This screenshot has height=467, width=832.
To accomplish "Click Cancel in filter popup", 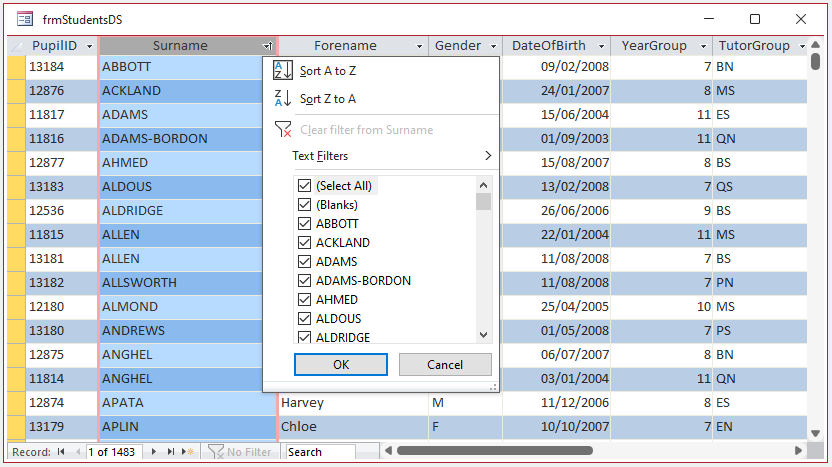I will [x=445, y=365].
